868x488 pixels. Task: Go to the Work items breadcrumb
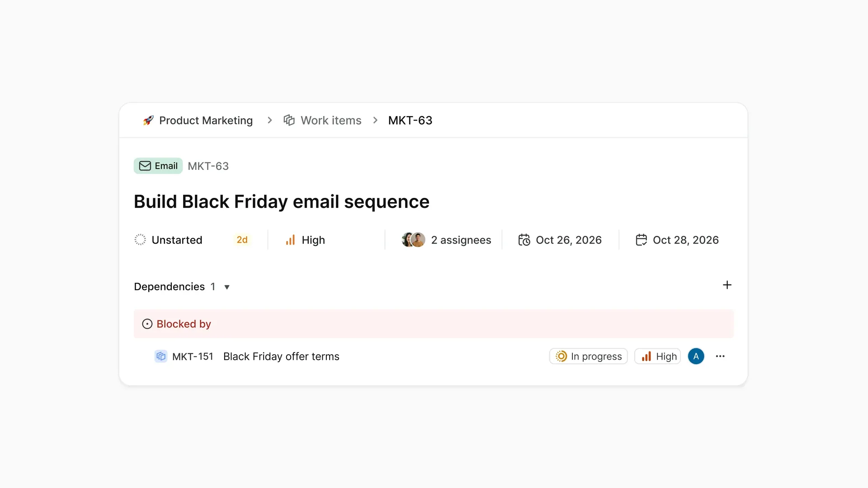(x=331, y=120)
